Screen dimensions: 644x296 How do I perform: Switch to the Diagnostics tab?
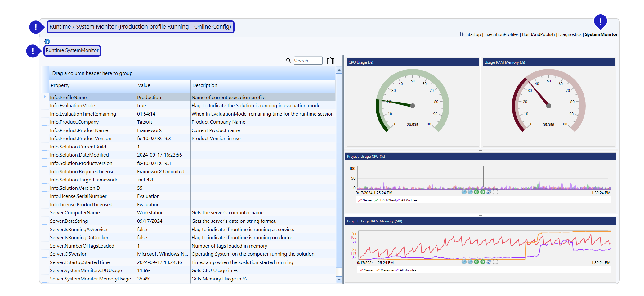pyautogui.click(x=570, y=34)
